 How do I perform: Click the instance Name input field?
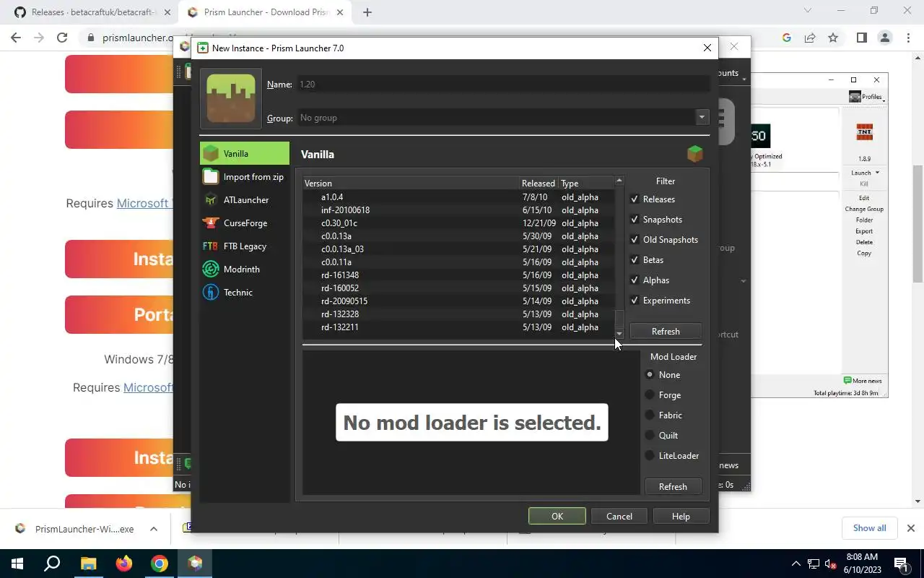502,84
